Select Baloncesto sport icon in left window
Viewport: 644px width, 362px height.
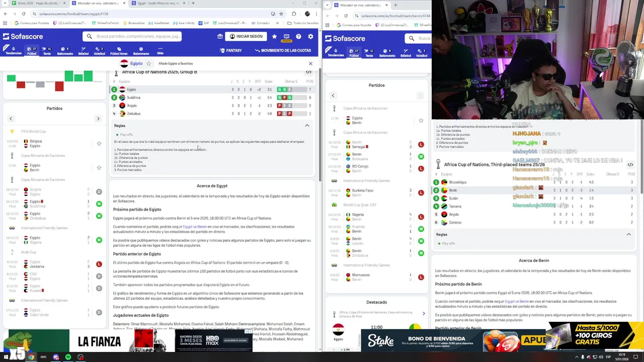[x=65, y=50]
